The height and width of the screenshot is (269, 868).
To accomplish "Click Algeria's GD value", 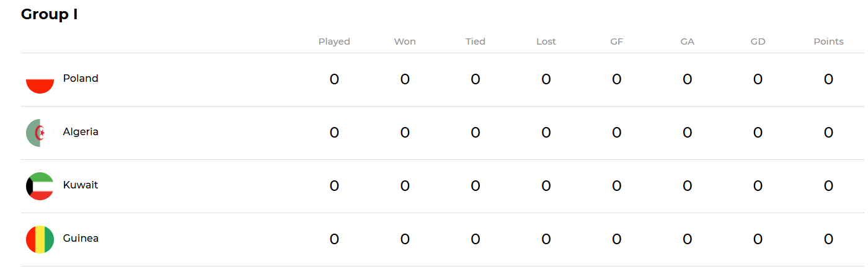I will coord(758,133).
